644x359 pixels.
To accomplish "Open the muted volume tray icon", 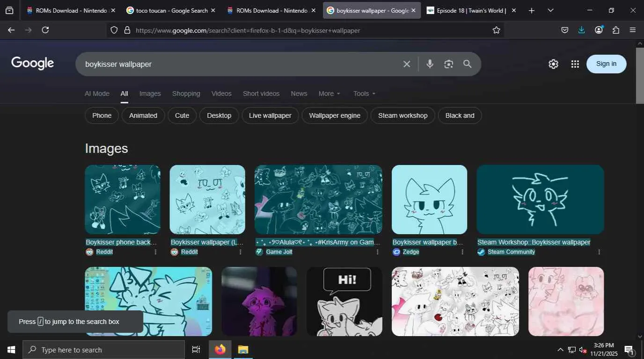I will coord(583,350).
